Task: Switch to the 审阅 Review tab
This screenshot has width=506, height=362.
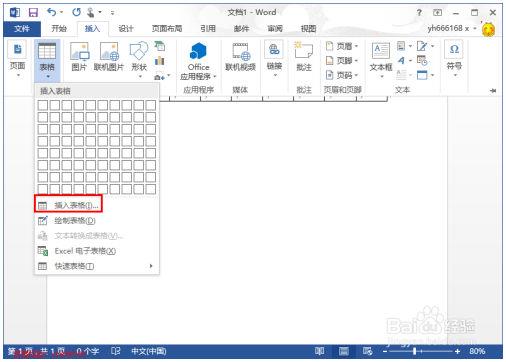Action: 275,29
